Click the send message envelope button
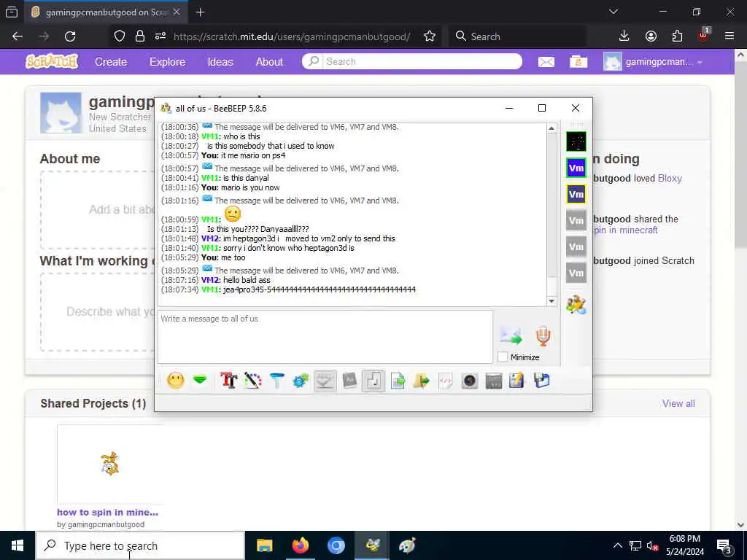This screenshot has width=747, height=560. [x=511, y=336]
